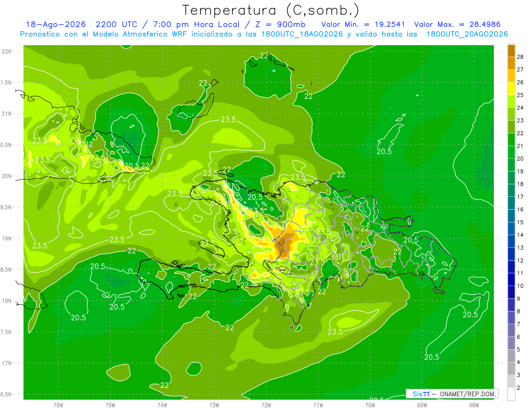Click the "74W" longitude axis label
The image size is (532, 411).
pos(162,405)
